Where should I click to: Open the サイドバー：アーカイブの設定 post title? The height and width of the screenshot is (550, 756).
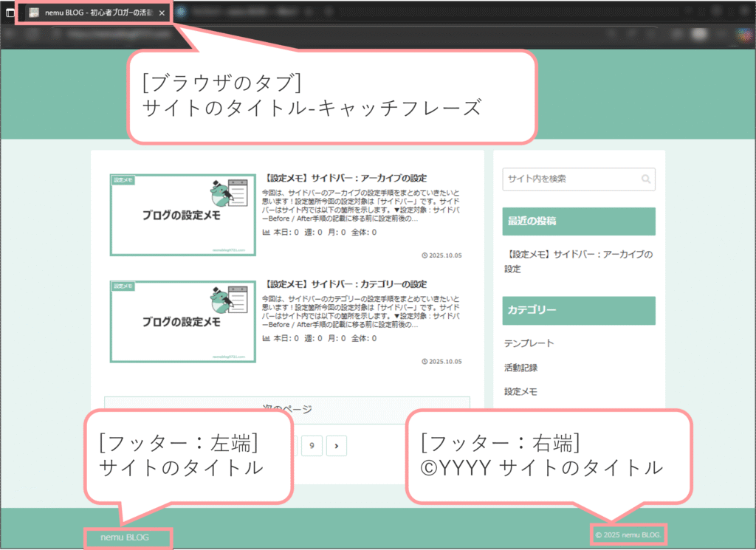pyautogui.click(x=345, y=179)
